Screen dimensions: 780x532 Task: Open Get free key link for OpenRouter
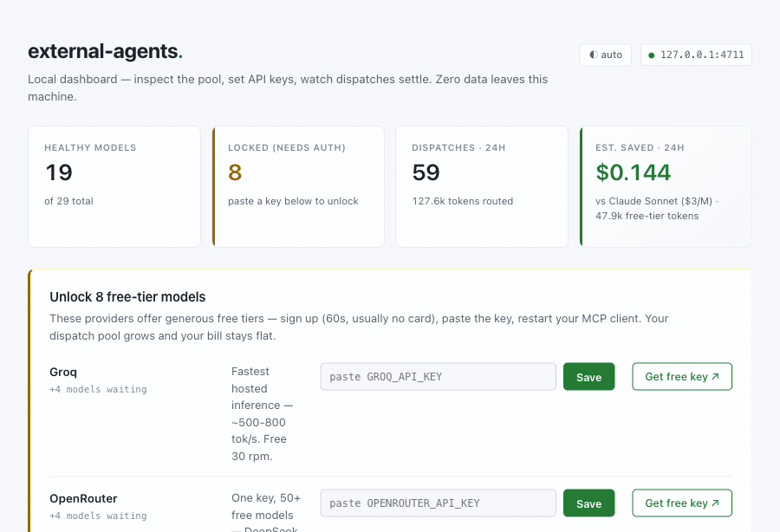(x=682, y=503)
